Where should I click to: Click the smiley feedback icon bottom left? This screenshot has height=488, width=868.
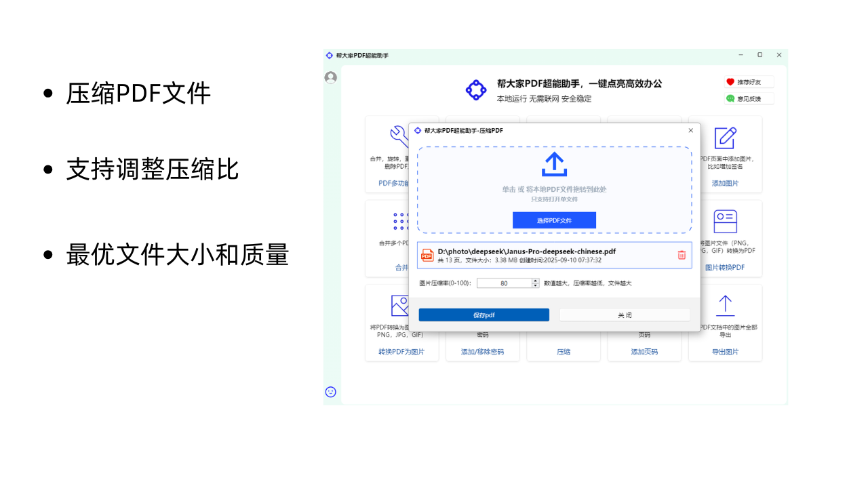[x=330, y=392]
